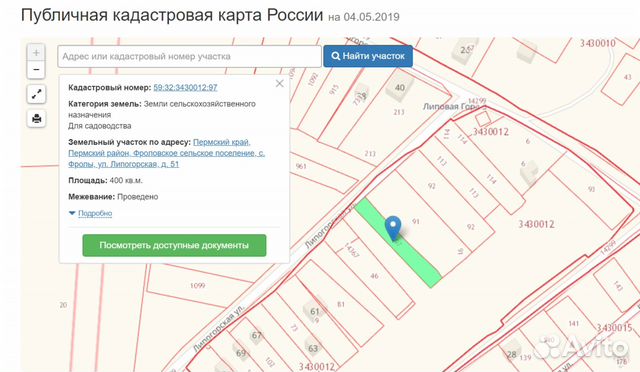Select building 40 on the map
Image resolution: width=640 pixels, height=372 pixels.
pyautogui.click(x=400, y=87)
